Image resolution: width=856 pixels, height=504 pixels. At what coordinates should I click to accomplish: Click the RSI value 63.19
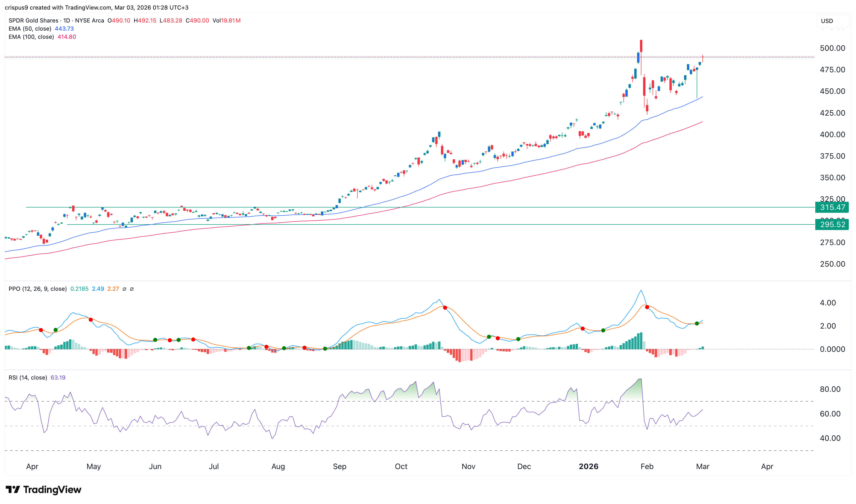click(58, 377)
